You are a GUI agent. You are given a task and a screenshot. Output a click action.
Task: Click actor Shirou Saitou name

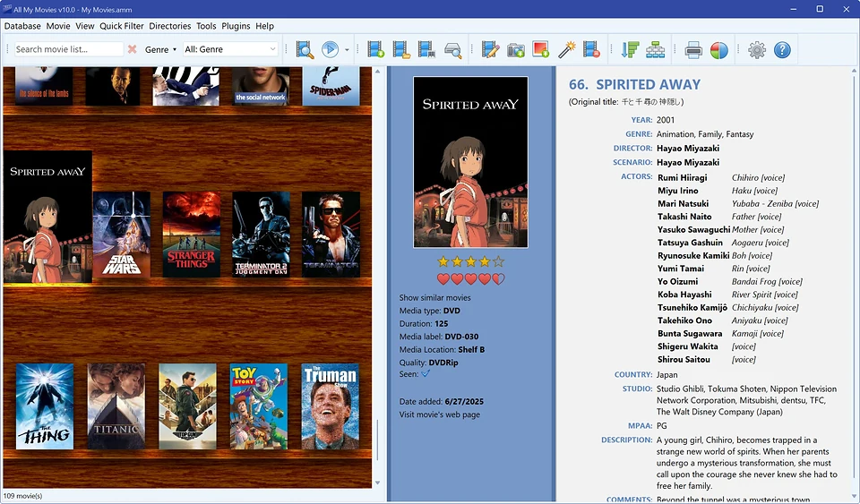(684, 359)
